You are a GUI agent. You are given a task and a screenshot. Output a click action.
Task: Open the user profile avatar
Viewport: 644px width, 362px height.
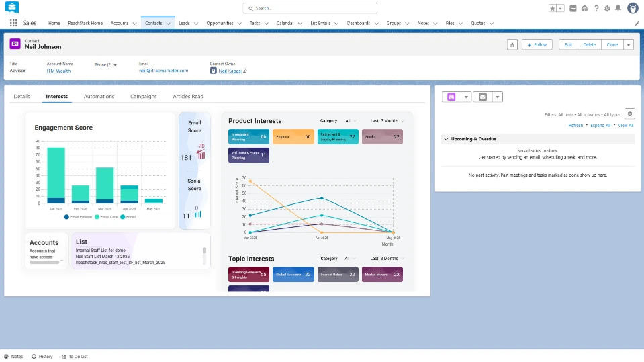click(633, 8)
